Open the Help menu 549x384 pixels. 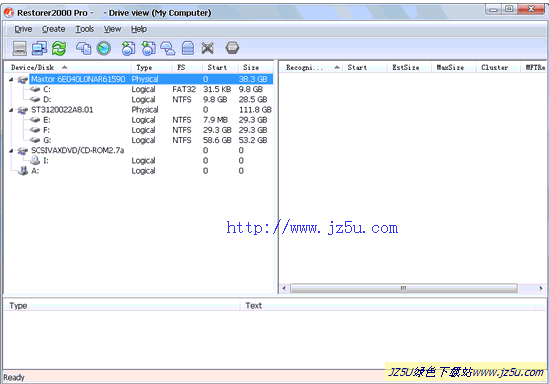(139, 29)
